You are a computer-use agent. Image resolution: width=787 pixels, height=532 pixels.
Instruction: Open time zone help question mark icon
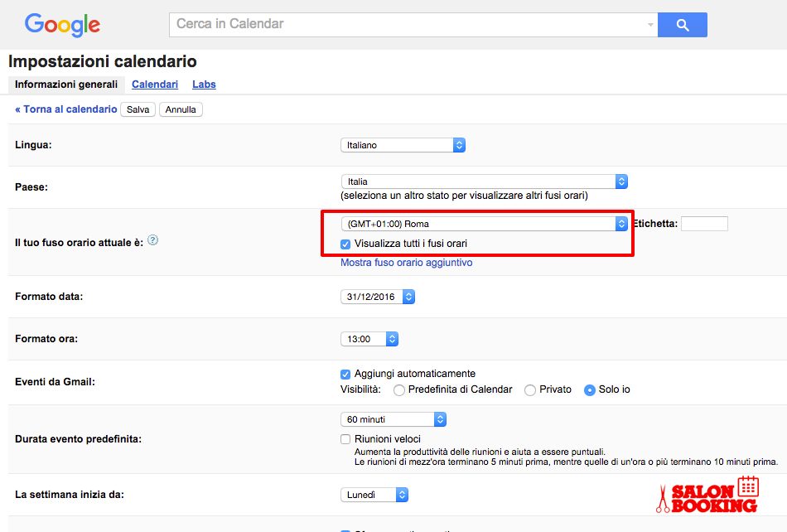[153, 240]
